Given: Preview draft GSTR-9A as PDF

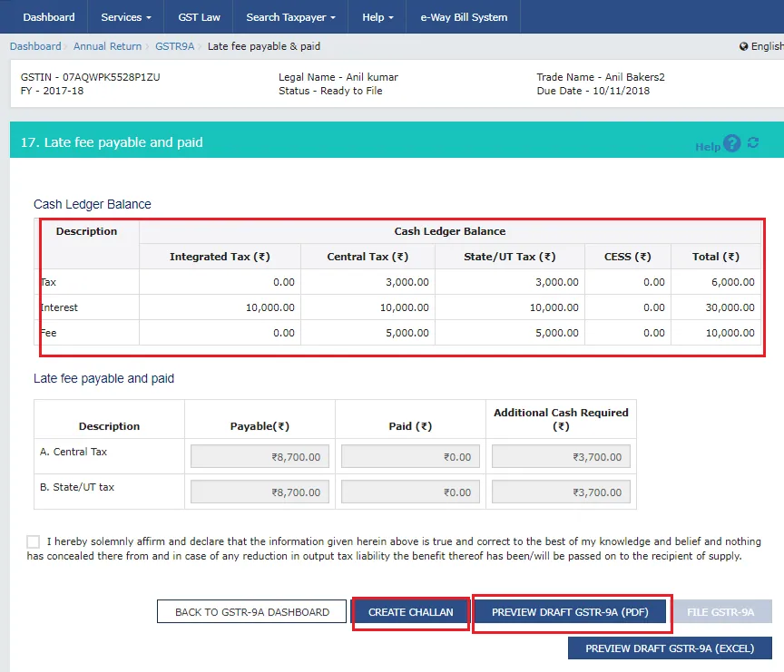Looking at the screenshot, I should click(x=570, y=612).
